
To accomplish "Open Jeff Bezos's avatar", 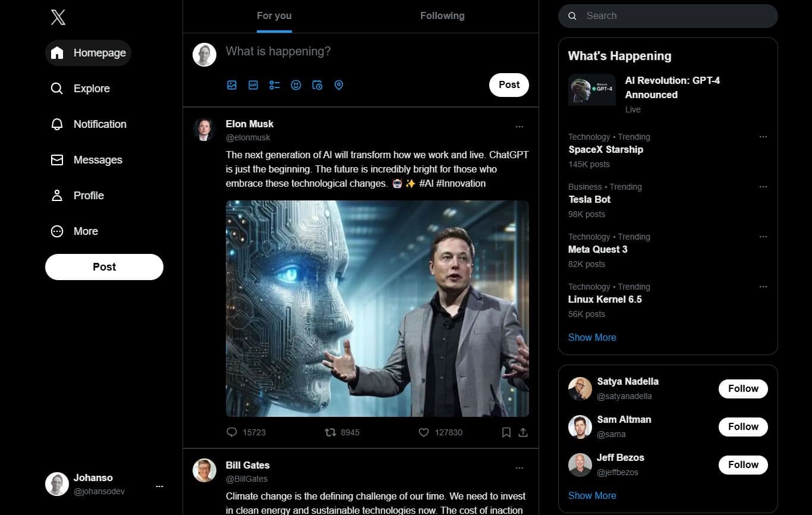I will click(580, 465).
